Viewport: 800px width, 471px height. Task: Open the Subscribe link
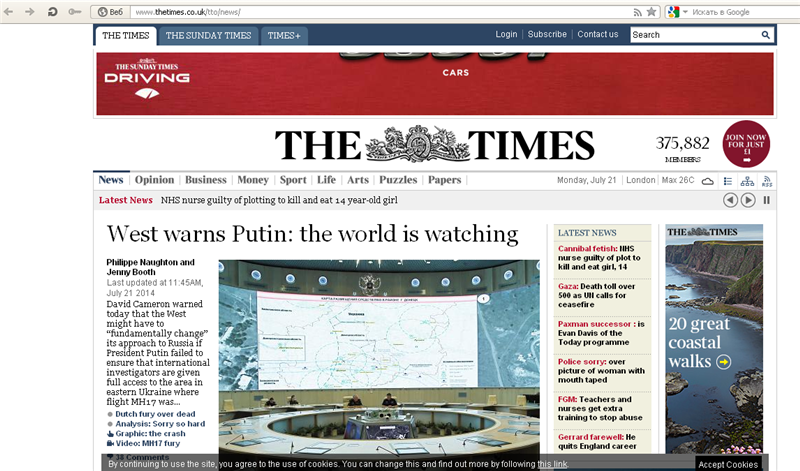click(x=547, y=34)
